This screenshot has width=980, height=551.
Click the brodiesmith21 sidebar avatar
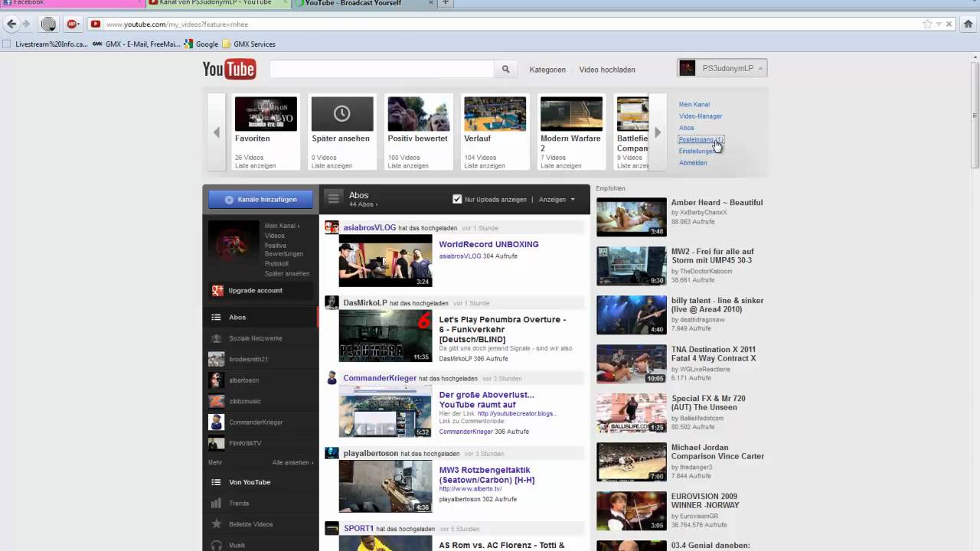tap(217, 359)
